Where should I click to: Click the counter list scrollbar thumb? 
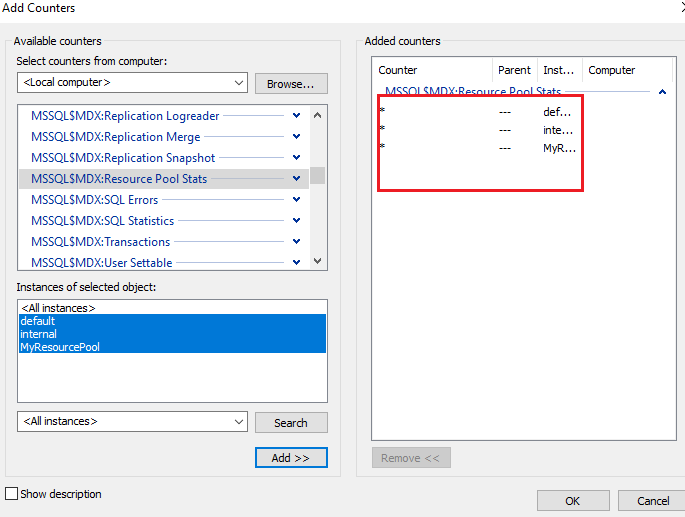point(318,176)
